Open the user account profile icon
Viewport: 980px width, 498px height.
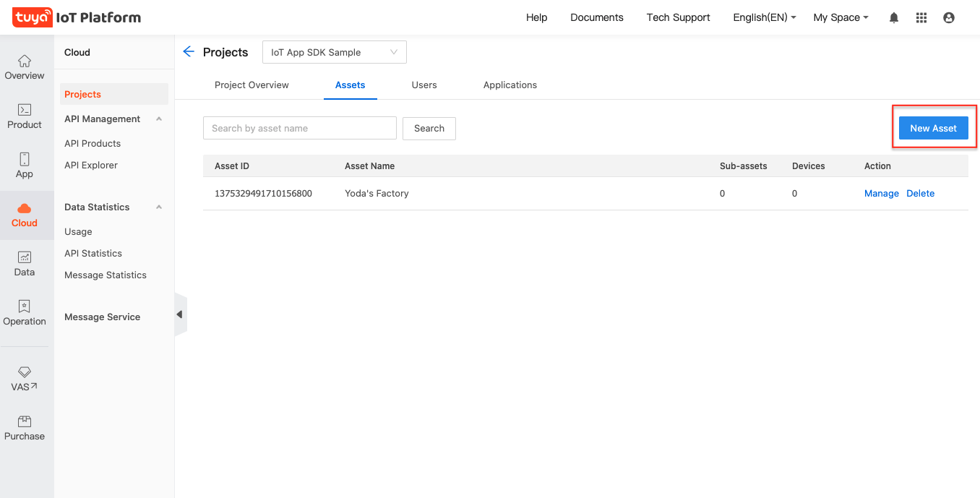click(x=949, y=18)
